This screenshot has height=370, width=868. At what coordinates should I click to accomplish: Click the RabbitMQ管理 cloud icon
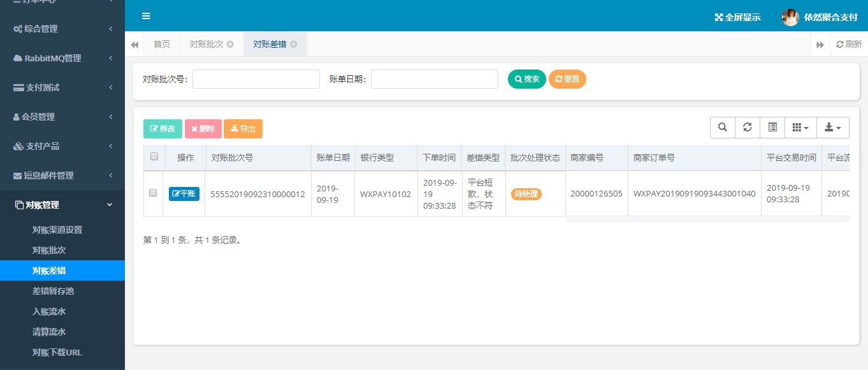18,58
